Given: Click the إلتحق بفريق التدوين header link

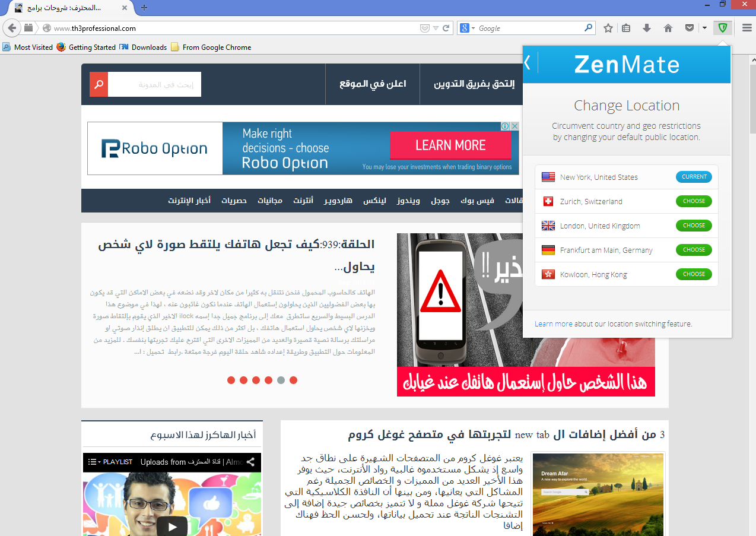Looking at the screenshot, I should click(474, 84).
